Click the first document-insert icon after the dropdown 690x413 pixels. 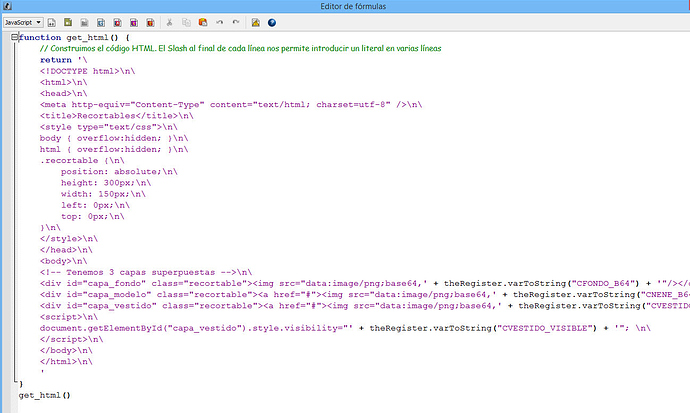[x=51, y=22]
